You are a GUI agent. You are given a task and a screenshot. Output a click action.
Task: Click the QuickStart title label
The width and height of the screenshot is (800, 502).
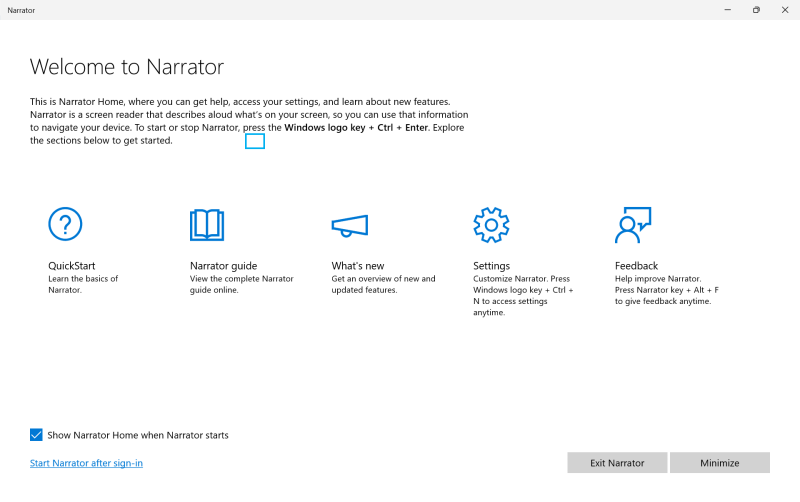71,266
